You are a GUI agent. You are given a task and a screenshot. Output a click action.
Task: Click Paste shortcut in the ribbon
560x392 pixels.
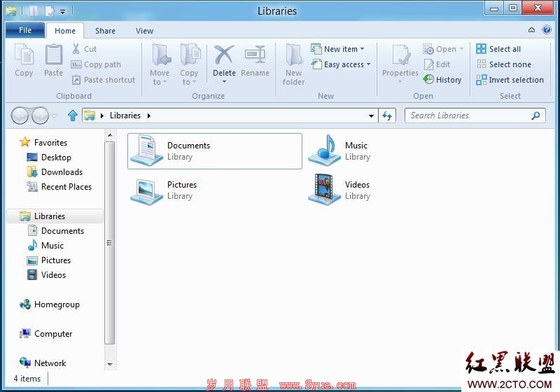pyautogui.click(x=103, y=80)
